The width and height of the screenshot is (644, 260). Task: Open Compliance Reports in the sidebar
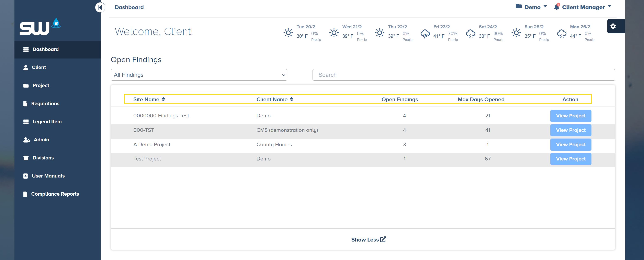coord(55,194)
